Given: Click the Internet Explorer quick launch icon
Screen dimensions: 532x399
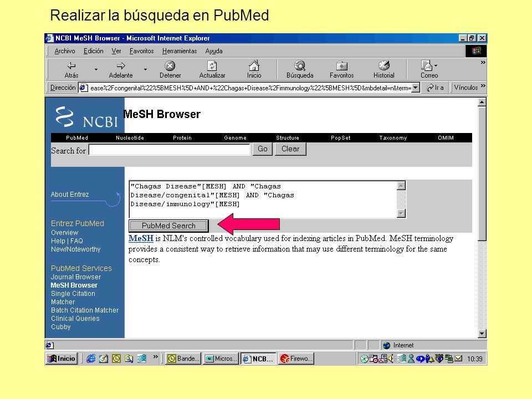Looking at the screenshot, I should [x=91, y=359].
